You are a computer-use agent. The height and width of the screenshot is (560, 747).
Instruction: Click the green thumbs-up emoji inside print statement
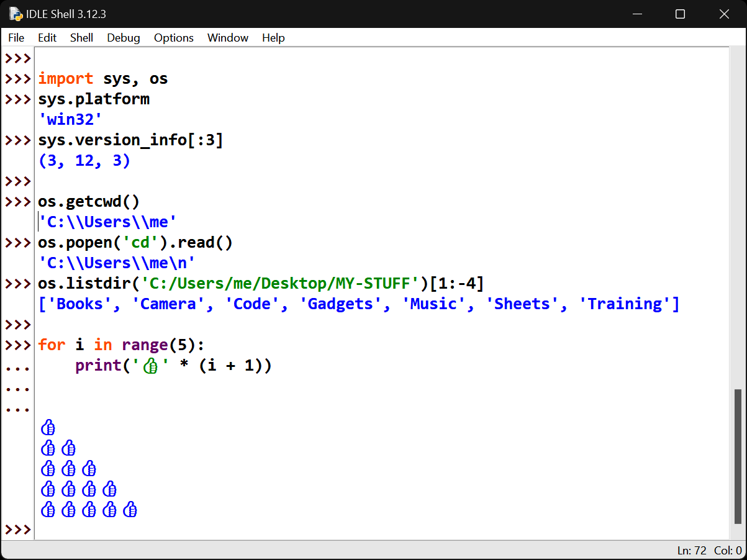tap(150, 366)
